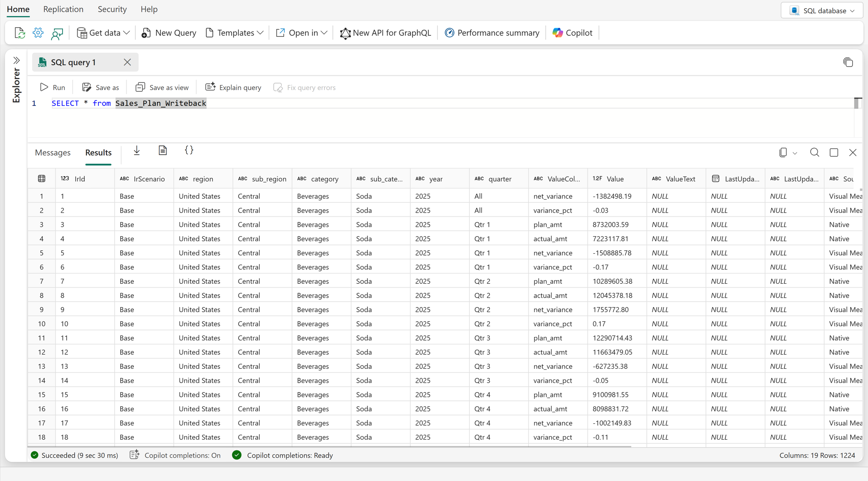This screenshot has height=481, width=868.
Task: Run the SQL query
Action: pyautogui.click(x=53, y=87)
